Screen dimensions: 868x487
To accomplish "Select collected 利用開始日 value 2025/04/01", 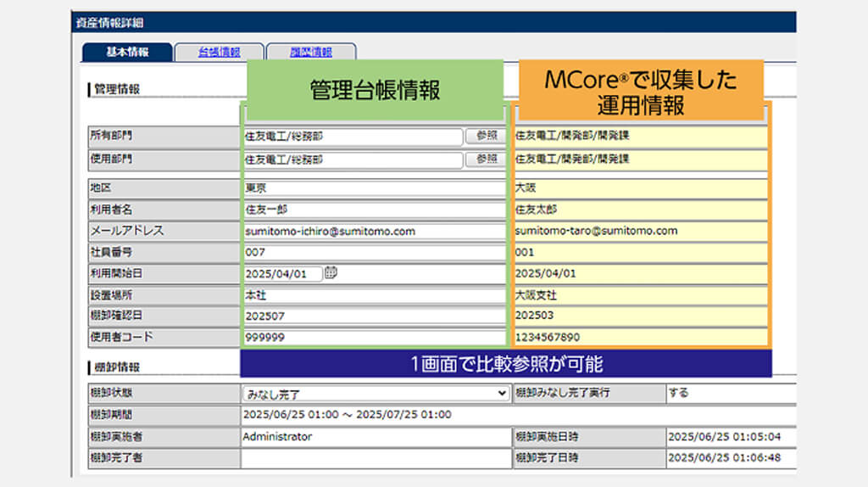I will [x=545, y=274].
